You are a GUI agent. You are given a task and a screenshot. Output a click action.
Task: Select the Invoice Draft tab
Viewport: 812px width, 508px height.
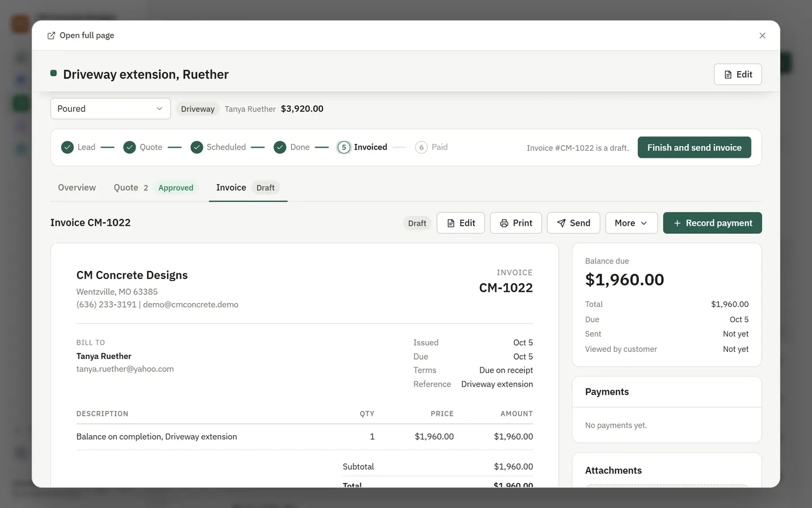248,187
